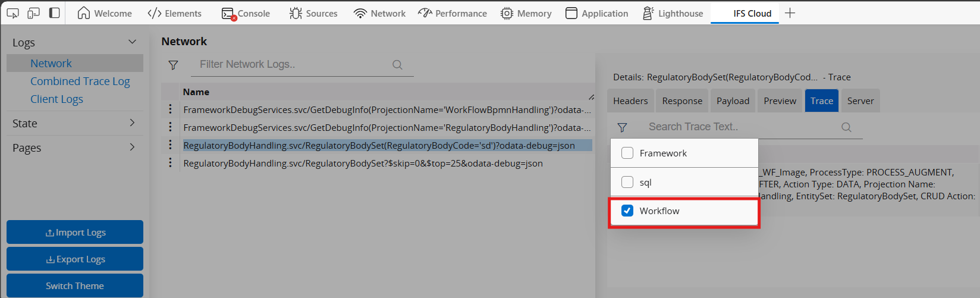This screenshot has height=298, width=980.
Task: Toggle the device emulation icon
Action: click(33, 13)
